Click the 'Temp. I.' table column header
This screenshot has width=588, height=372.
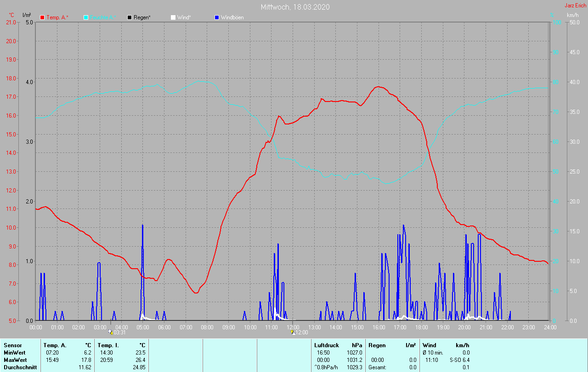pyautogui.click(x=109, y=345)
